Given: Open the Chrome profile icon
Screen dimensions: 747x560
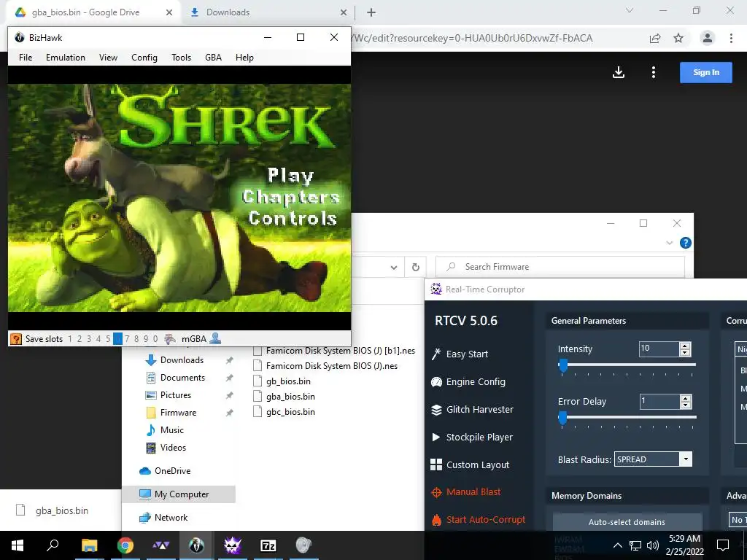Looking at the screenshot, I should pos(708,38).
